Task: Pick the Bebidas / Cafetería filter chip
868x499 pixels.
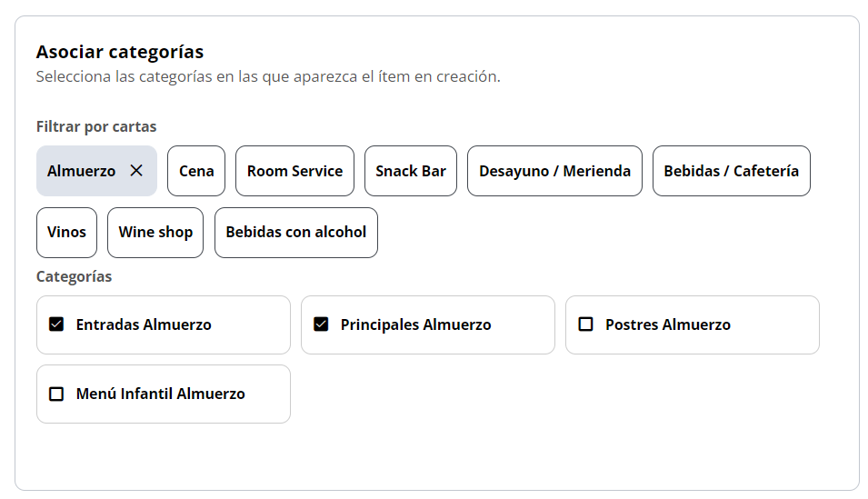Action: click(731, 171)
